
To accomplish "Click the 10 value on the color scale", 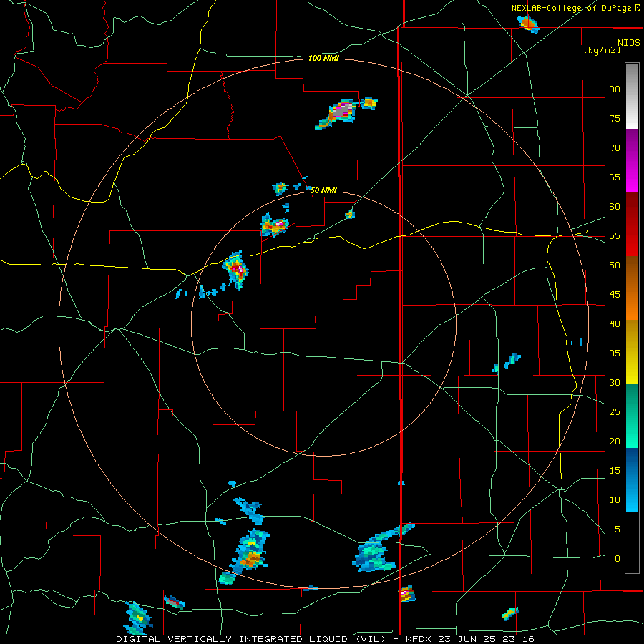I will coord(615,500).
